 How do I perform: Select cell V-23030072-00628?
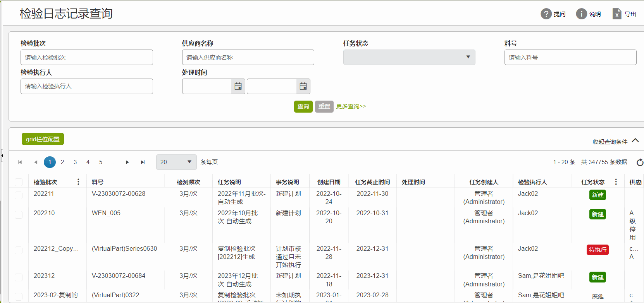coord(119,193)
